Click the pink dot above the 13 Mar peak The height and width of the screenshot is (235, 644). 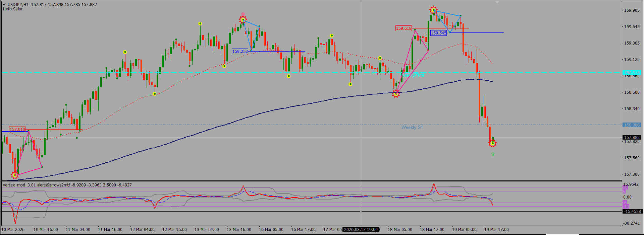[243, 14]
